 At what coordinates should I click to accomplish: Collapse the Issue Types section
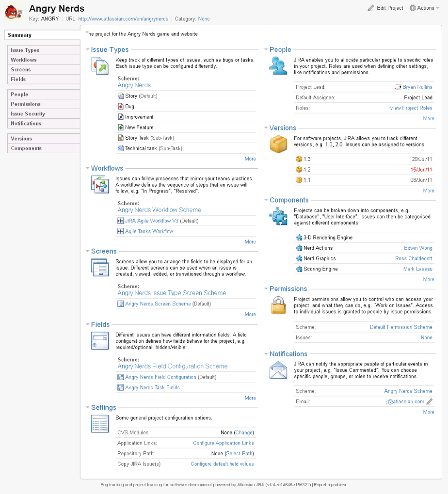[88, 49]
